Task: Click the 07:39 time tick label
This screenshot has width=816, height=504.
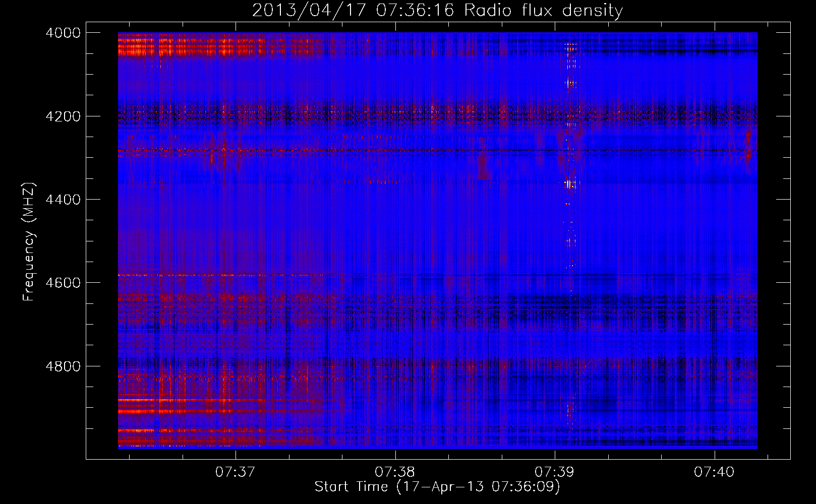Action: coord(554,472)
